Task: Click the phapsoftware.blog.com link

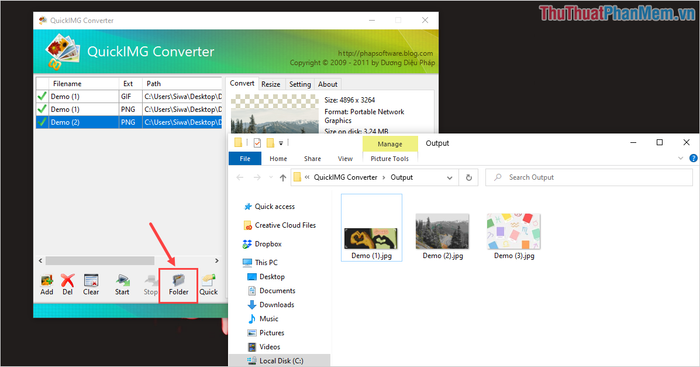Action: [x=385, y=53]
